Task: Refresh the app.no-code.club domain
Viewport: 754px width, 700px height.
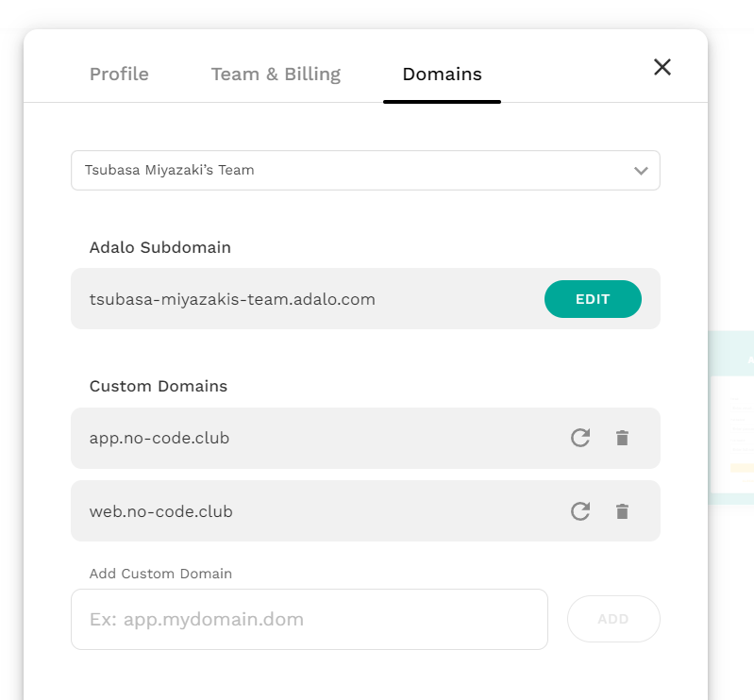Action: (x=580, y=438)
